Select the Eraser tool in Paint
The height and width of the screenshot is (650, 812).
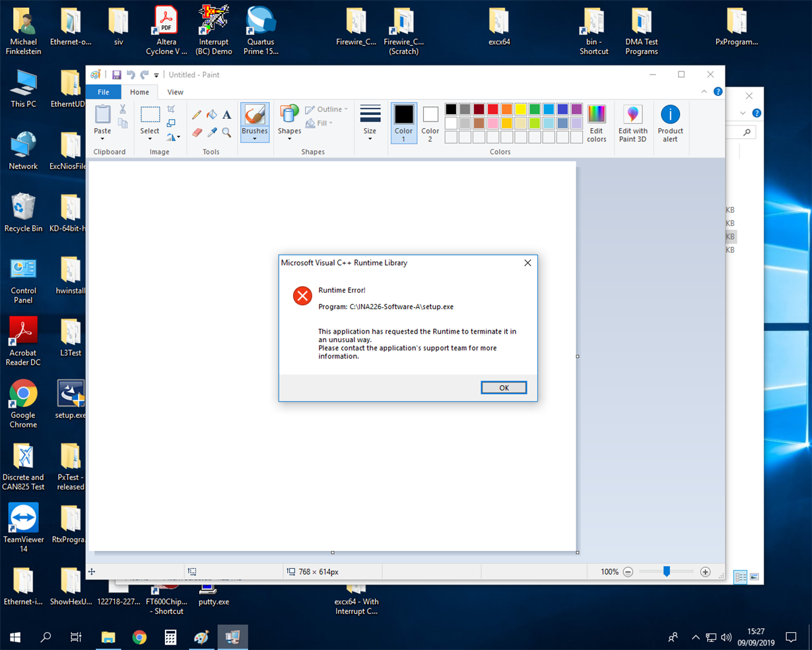point(197,132)
